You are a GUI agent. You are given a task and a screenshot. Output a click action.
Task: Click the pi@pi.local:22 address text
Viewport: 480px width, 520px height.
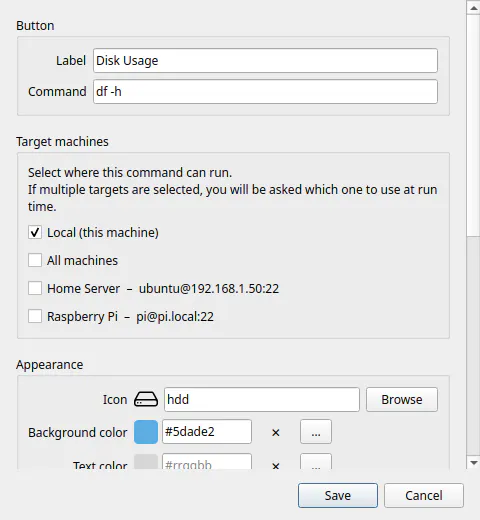175,317
